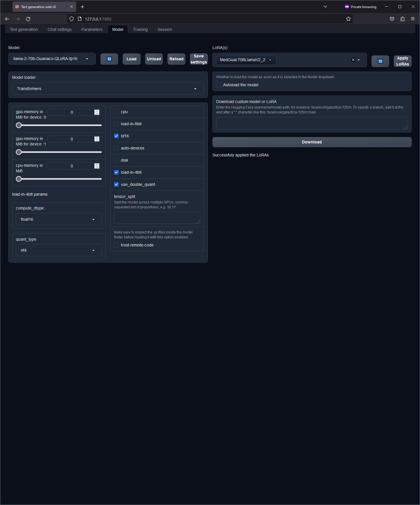
Task: Expand the LoRA(s) dropdown arrow
Action: [359, 60]
